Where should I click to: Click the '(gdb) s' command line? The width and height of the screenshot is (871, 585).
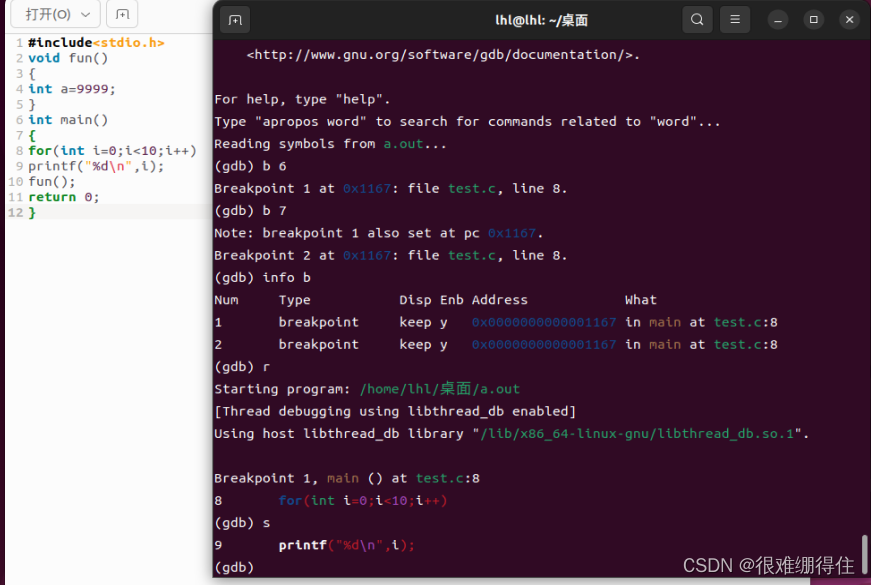coord(242,523)
